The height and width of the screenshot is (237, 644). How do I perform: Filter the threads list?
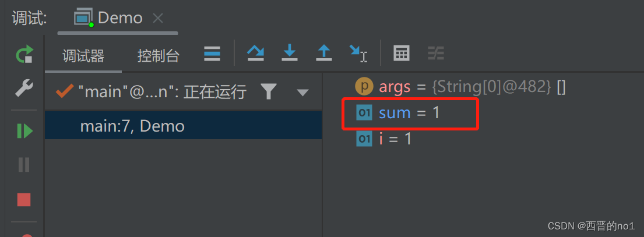coord(268,92)
